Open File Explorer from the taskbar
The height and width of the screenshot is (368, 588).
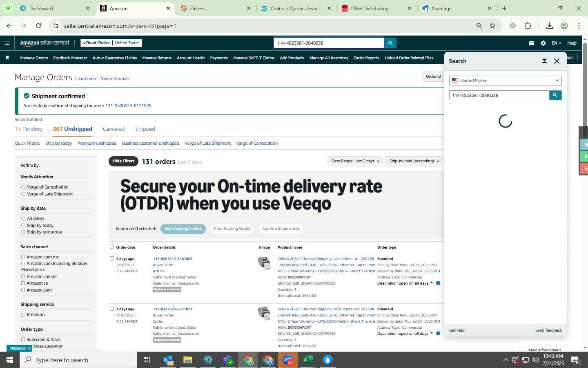188,360
